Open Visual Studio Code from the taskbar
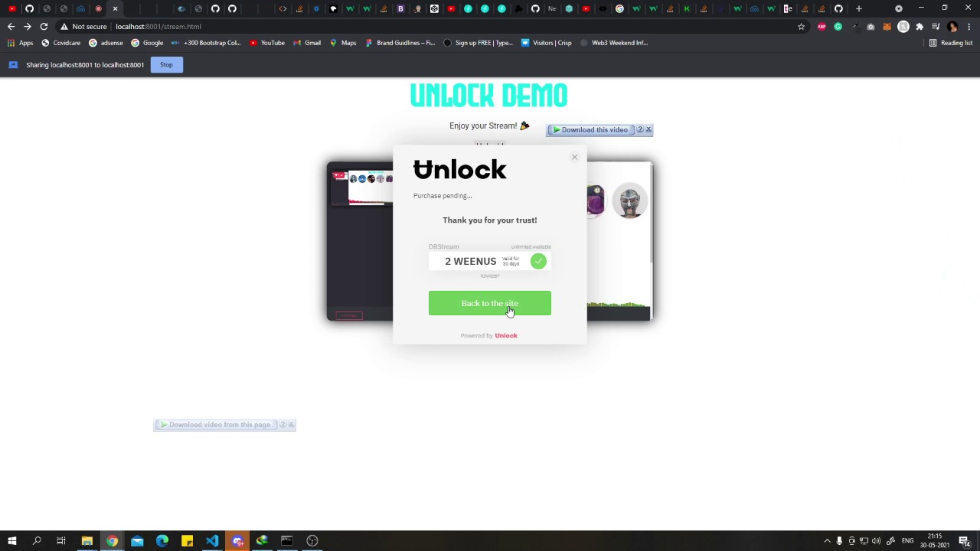 (212, 541)
